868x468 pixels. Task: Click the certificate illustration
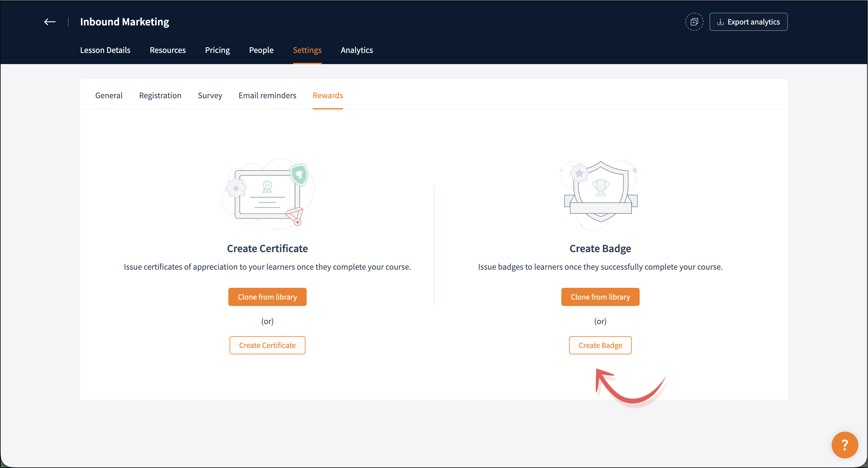tap(268, 194)
